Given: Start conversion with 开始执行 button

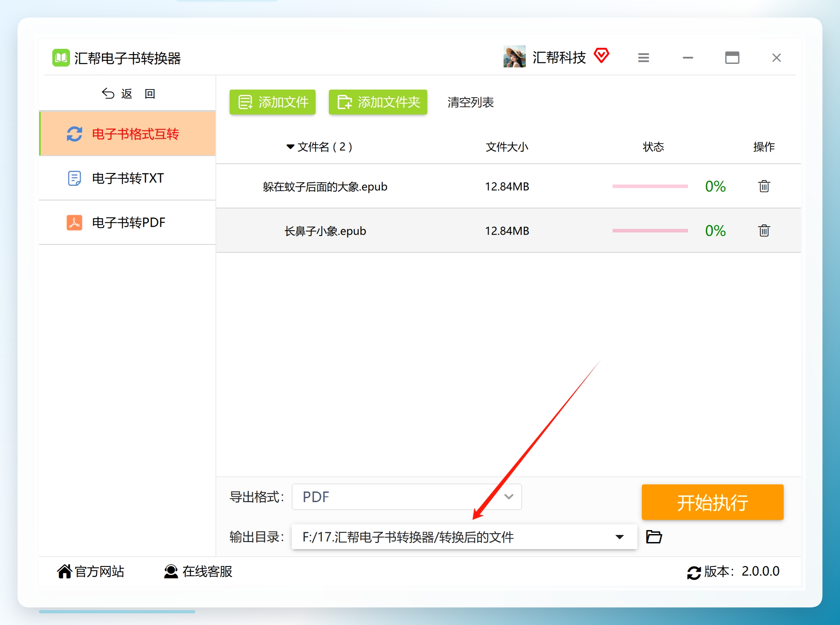Looking at the screenshot, I should (712, 502).
